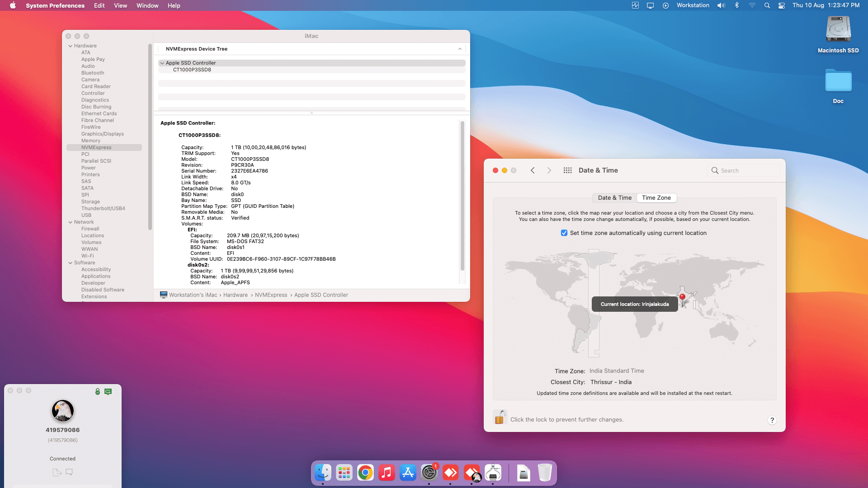Open the document stack beside Trash
This screenshot has height=488, width=868.
(x=524, y=473)
